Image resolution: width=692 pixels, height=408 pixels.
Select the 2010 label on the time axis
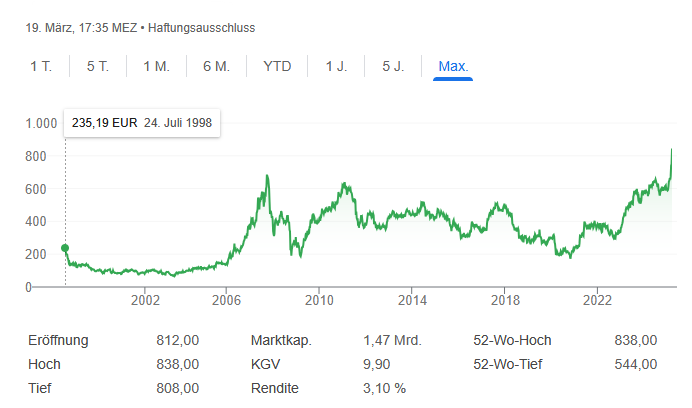(319, 300)
